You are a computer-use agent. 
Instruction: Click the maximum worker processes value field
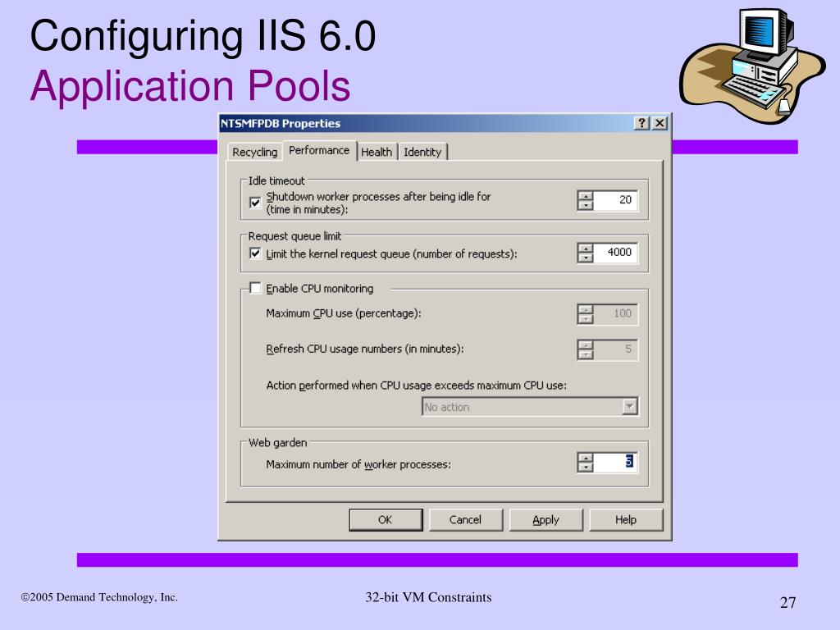(x=615, y=463)
